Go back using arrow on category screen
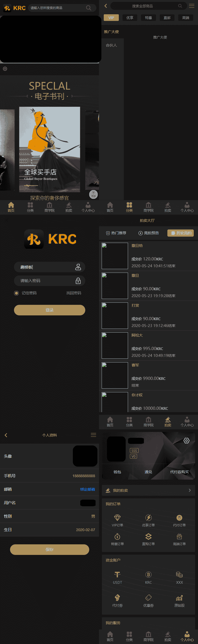This screenshot has width=198, height=644. (106, 6)
